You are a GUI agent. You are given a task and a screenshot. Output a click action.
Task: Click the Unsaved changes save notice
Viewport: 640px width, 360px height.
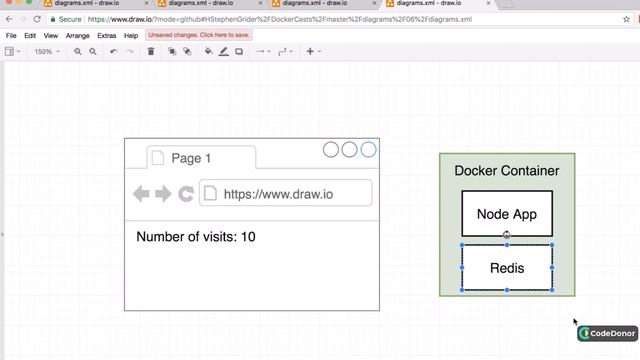[199, 35]
